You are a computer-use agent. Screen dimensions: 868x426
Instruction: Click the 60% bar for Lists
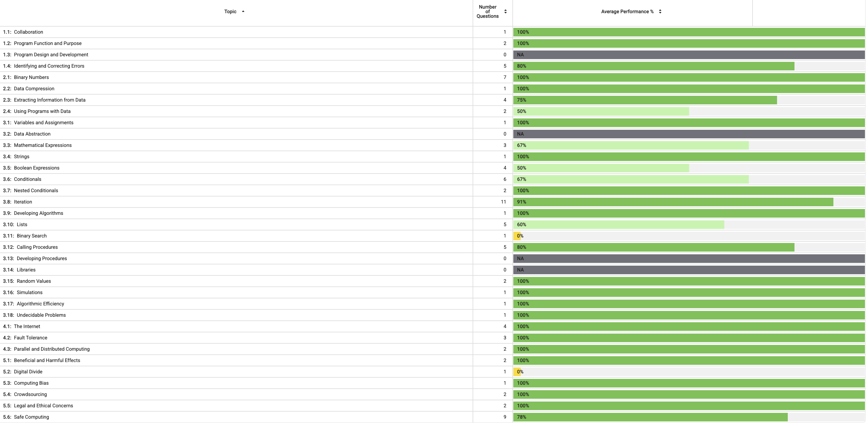click(618, 225)
